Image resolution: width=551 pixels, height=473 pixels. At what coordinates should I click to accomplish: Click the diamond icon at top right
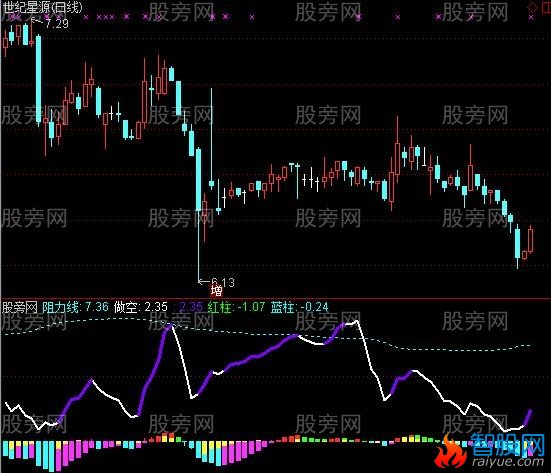tap(532, 7)
